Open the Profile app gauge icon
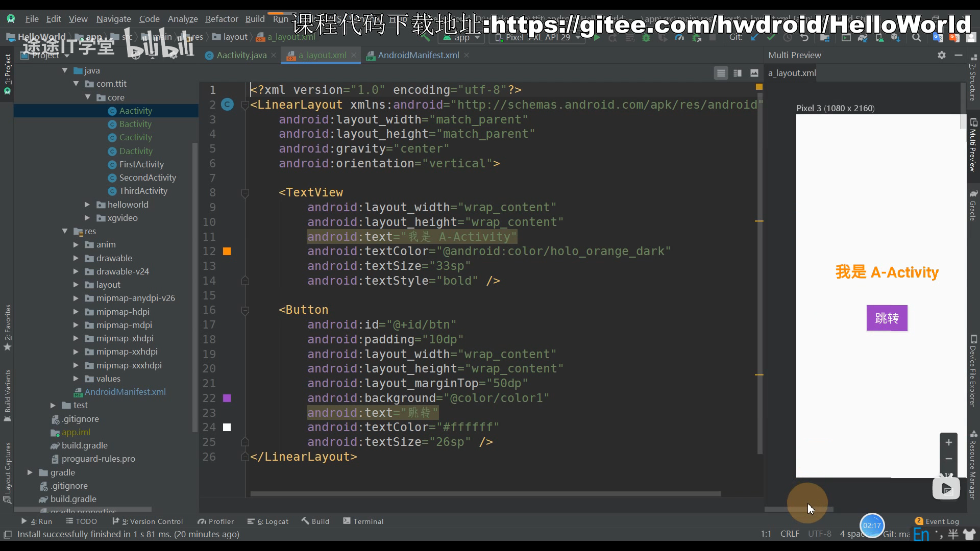980x551 pixels. (x=679, y=38)
